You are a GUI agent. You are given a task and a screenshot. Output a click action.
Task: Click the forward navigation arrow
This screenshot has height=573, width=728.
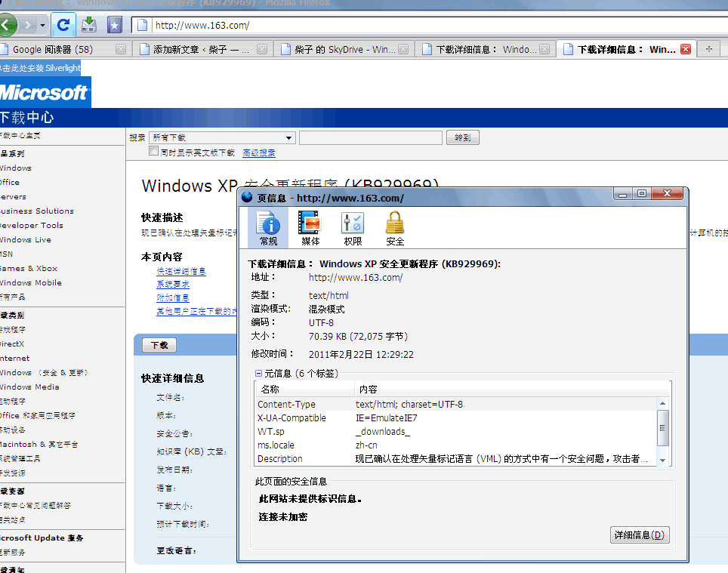(28, 25)
